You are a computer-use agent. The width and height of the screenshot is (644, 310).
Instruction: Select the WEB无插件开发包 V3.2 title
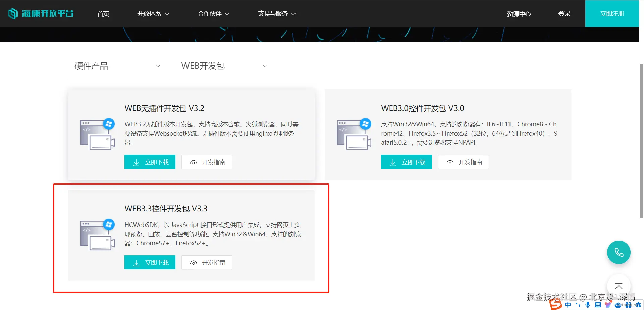pyautogui.click(x=164, y=108)
